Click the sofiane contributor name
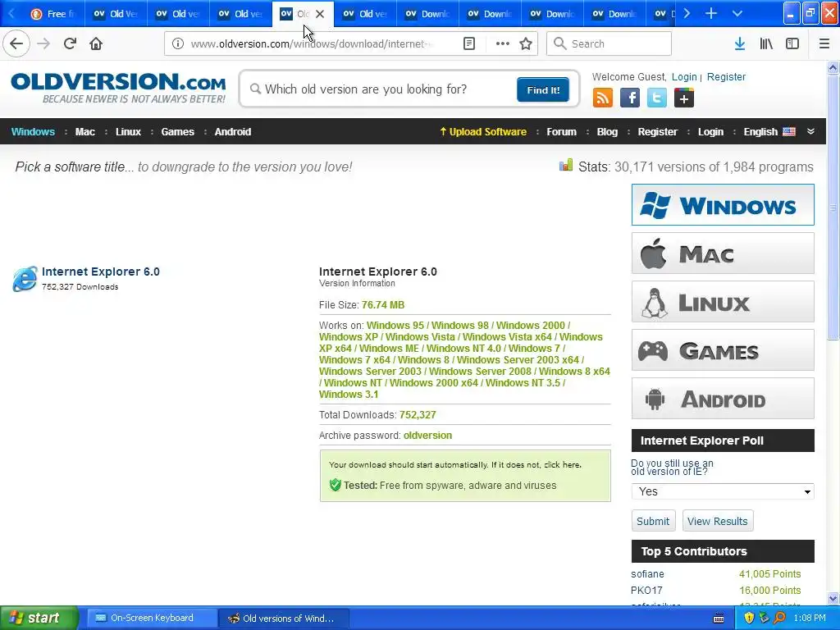This screenshot has width=840, height=630. pos(647,573)
